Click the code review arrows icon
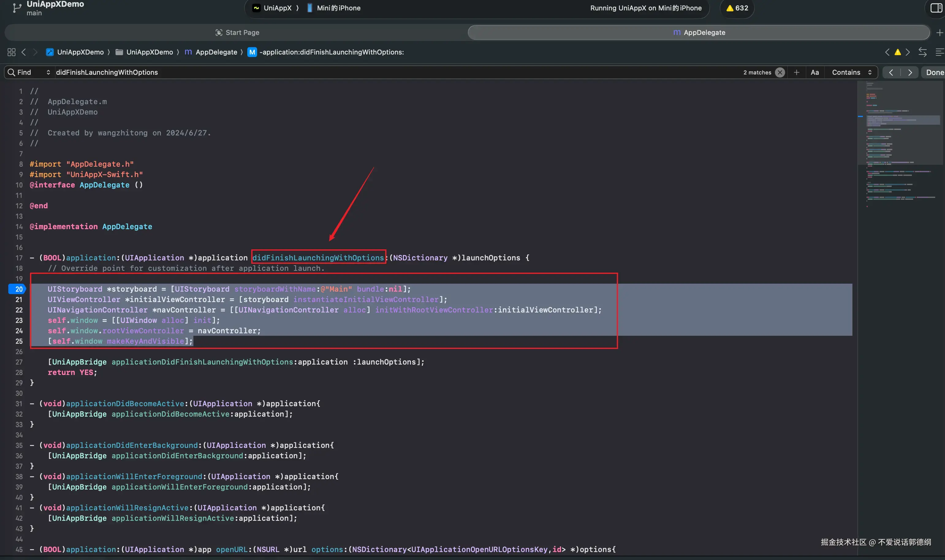This screenshot has height=560, width=945. point(922,52)
